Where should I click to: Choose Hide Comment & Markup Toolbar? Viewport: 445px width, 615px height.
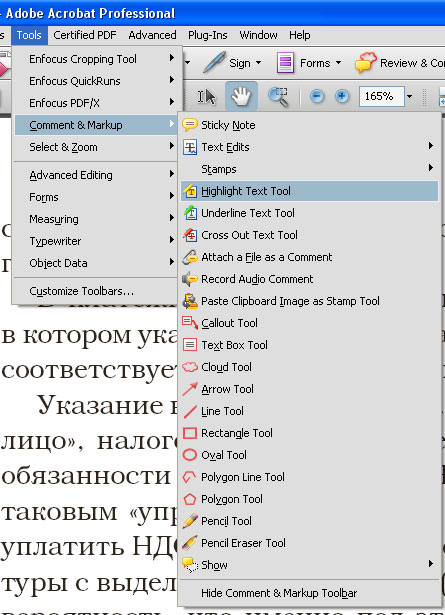click(309, 593)
